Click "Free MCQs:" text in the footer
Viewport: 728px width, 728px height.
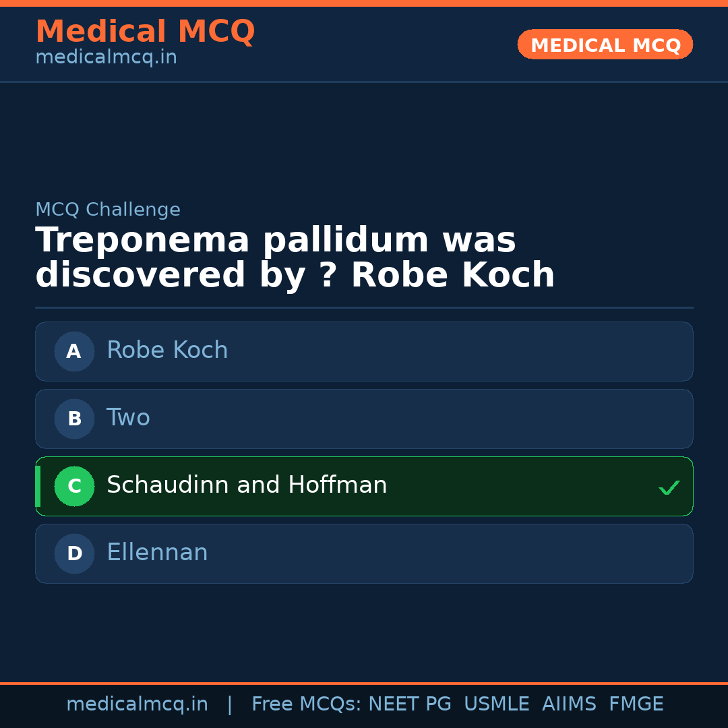pos(306,704)
